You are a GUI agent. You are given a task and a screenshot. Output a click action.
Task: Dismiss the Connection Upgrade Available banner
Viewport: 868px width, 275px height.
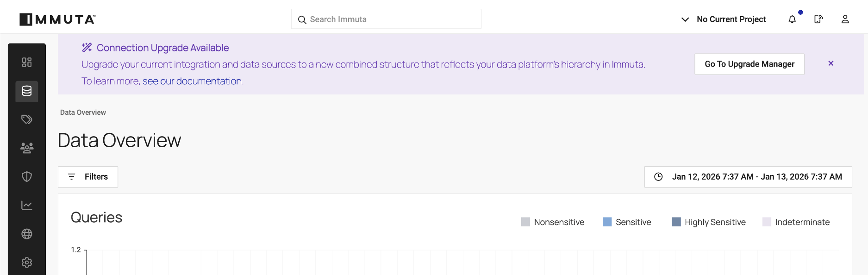click(831, 63)
